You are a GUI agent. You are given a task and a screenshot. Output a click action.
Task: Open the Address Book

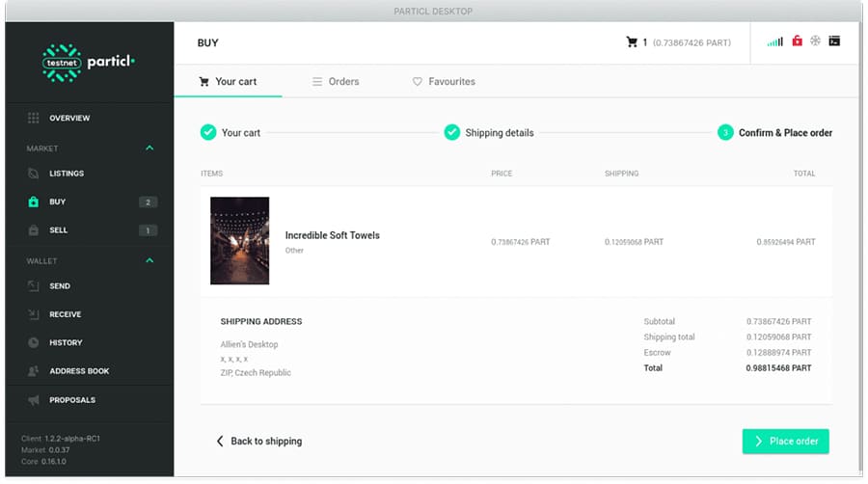click(x=78, y=371)
